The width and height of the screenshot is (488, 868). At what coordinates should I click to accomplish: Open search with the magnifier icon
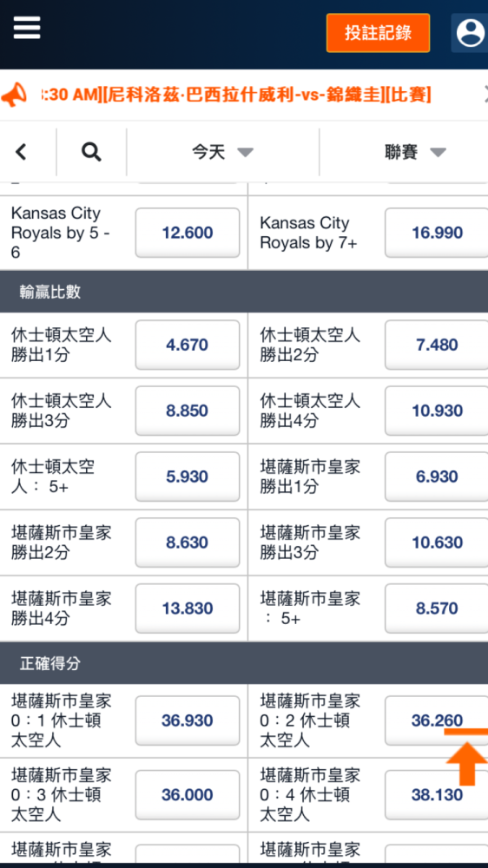coord(91,152)
